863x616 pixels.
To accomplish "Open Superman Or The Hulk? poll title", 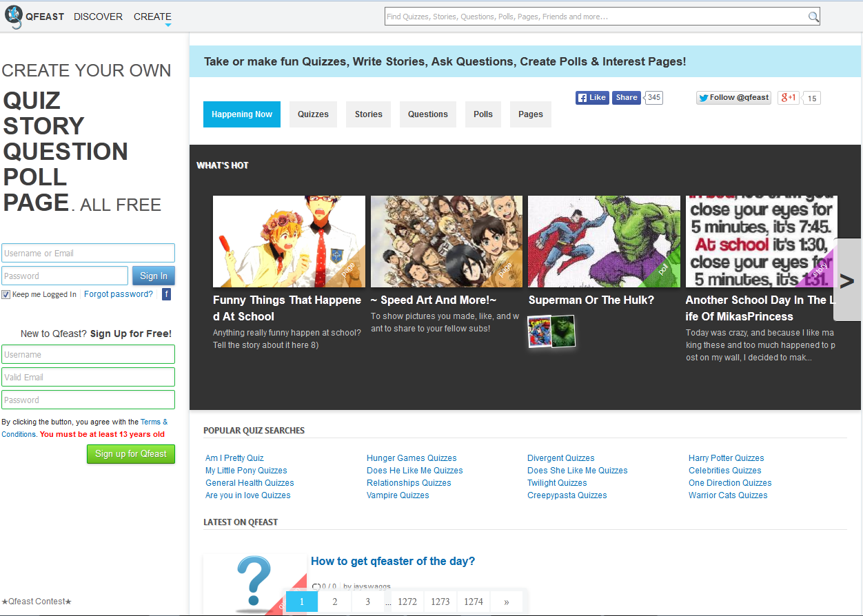I will click(591, 300).
